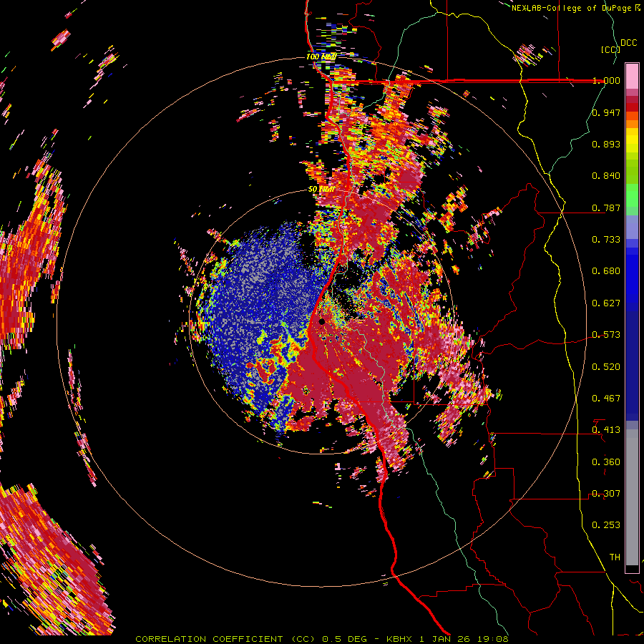Select the 0.467 scale value
This screenshot has height=644, width=644.
coord(606,399)
